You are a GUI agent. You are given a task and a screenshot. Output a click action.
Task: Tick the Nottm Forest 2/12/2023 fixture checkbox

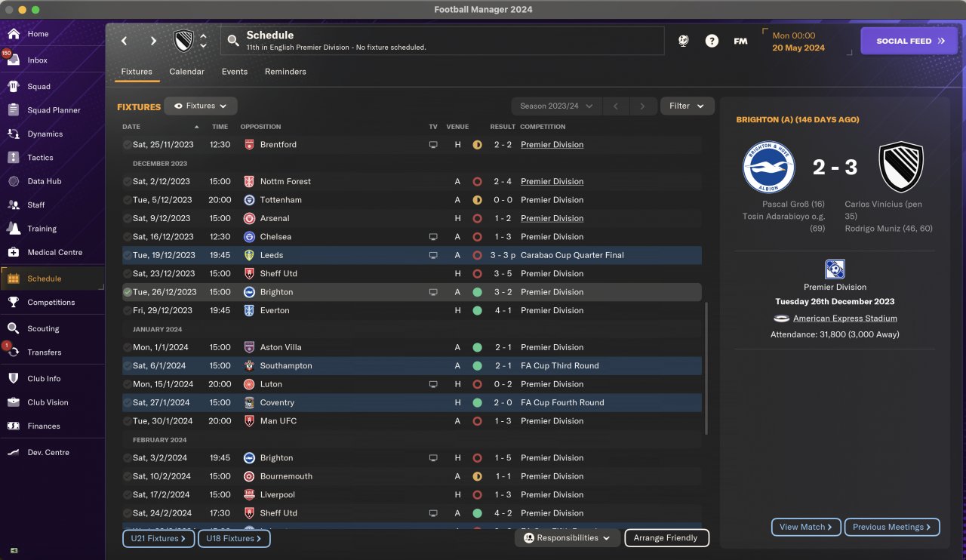click(128, 182)
